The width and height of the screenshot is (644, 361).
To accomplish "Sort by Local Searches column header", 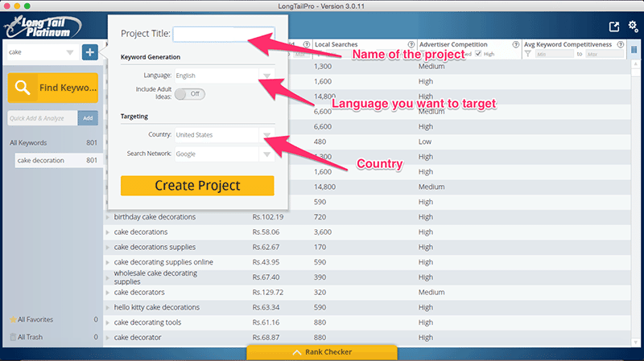I will 336,44.
